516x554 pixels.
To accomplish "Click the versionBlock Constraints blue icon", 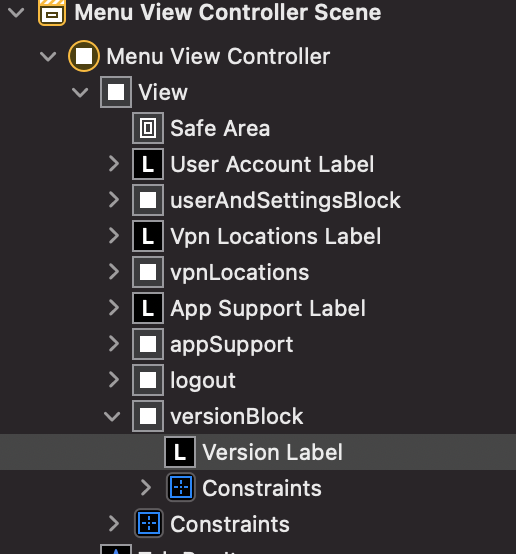I will 181,488.
